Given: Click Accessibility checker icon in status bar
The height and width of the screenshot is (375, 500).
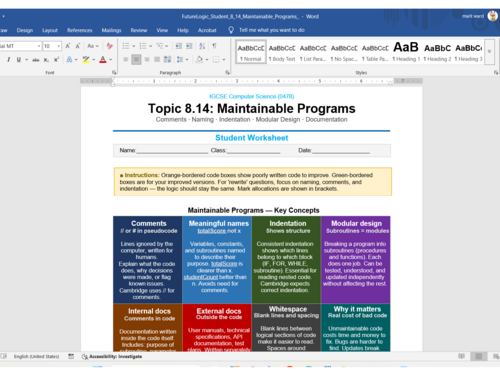Looking at the screenshot, I should (x=85, y=356).
